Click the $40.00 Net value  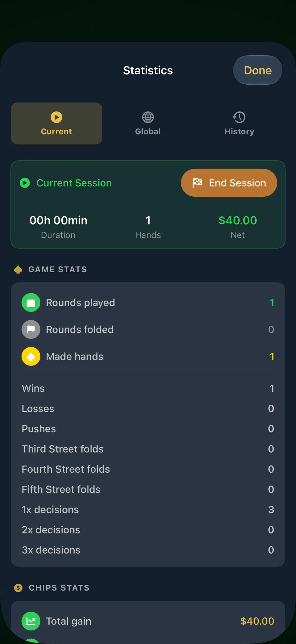[238, 220]
